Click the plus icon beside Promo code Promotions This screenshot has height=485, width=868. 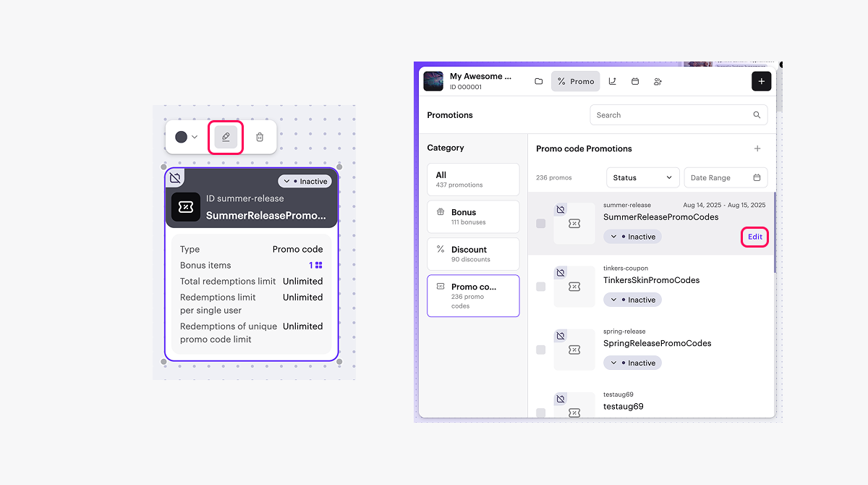click(757, 148)
